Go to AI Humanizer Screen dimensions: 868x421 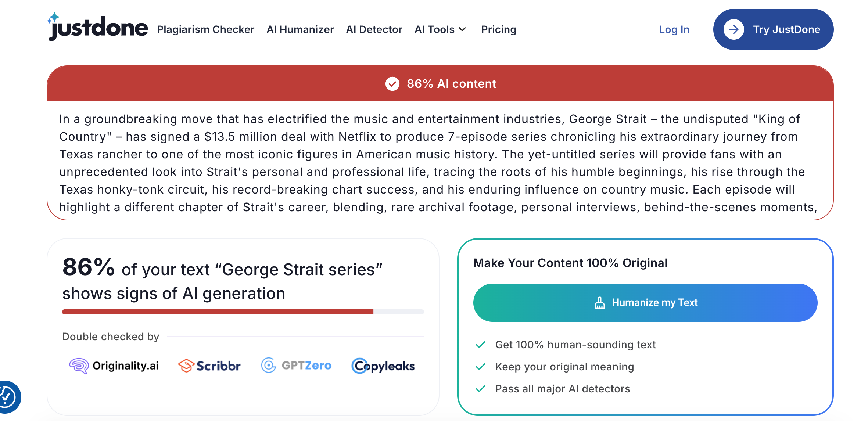(x=300, y=29)
